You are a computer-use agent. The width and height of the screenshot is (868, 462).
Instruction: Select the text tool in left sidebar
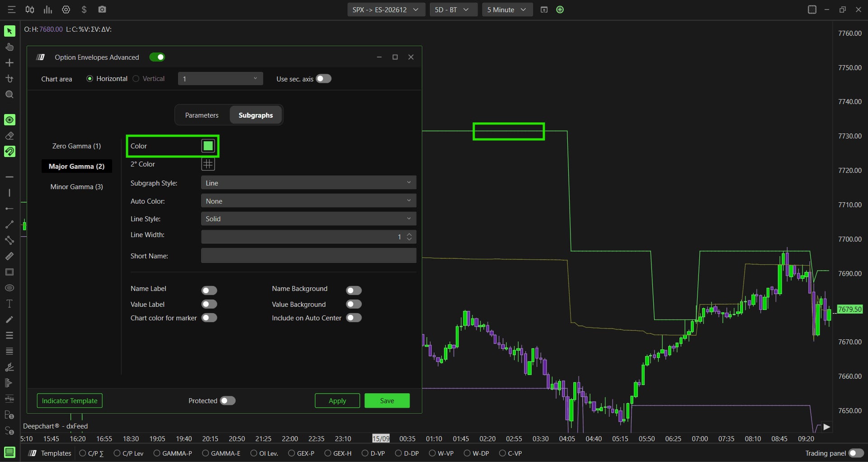click(x=9, y=304)
